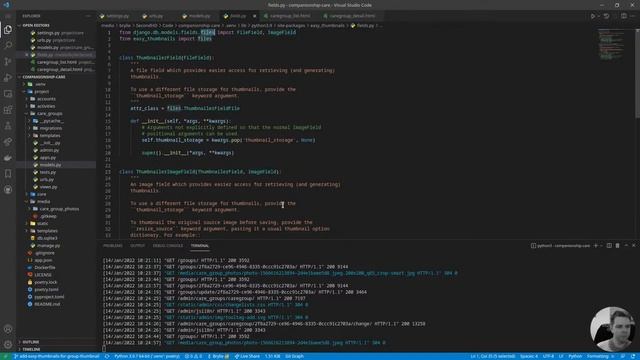Open the notifications bell in status bar

tap(633, 356)
